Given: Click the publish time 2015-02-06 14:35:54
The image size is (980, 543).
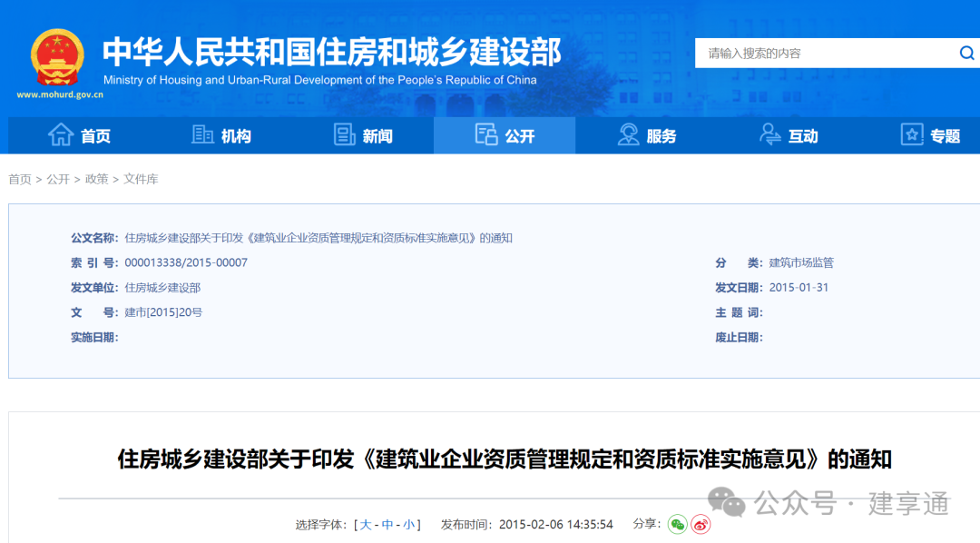Looking at the screenshot, I should click(556, 525).
